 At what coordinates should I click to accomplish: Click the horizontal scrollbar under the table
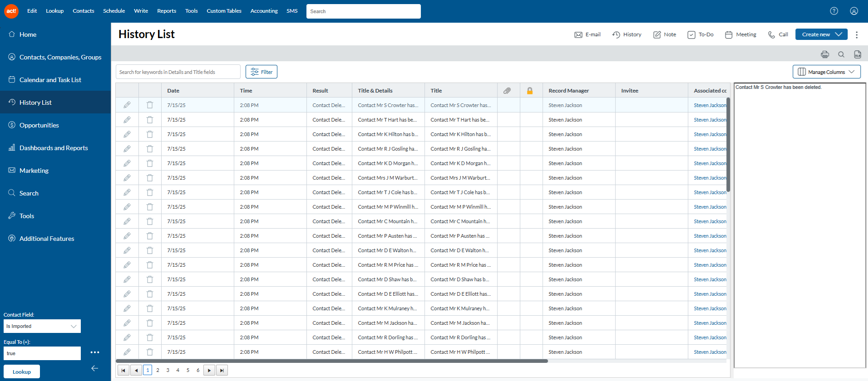coord(332,361)
